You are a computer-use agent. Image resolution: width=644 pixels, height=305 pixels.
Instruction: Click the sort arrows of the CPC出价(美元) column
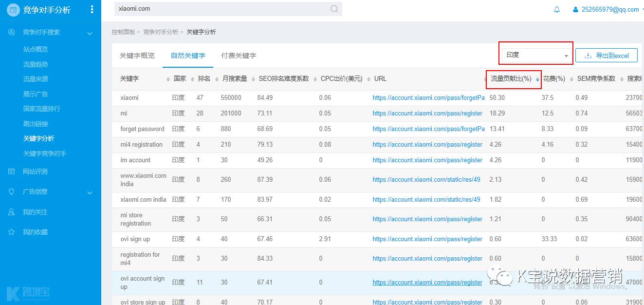368,79
